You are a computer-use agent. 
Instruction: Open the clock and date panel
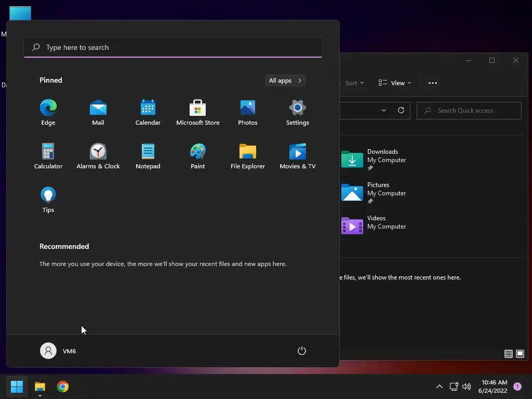pos(494,387)
